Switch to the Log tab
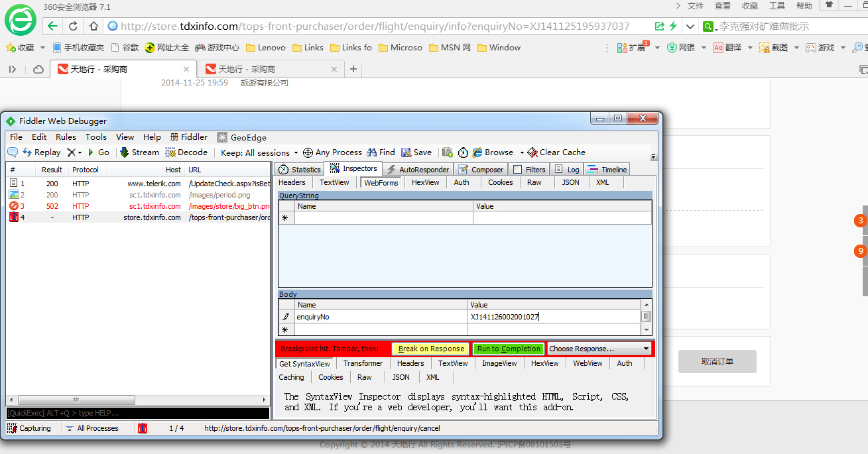Image resolution: width=868 pixels, height=454 pixels. click(566, 170)
